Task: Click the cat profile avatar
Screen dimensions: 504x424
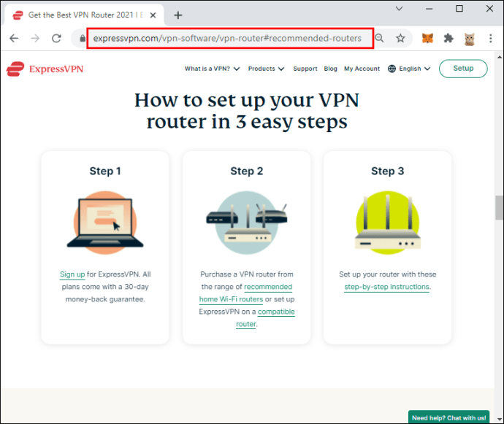Action: (x=470, y=39)
